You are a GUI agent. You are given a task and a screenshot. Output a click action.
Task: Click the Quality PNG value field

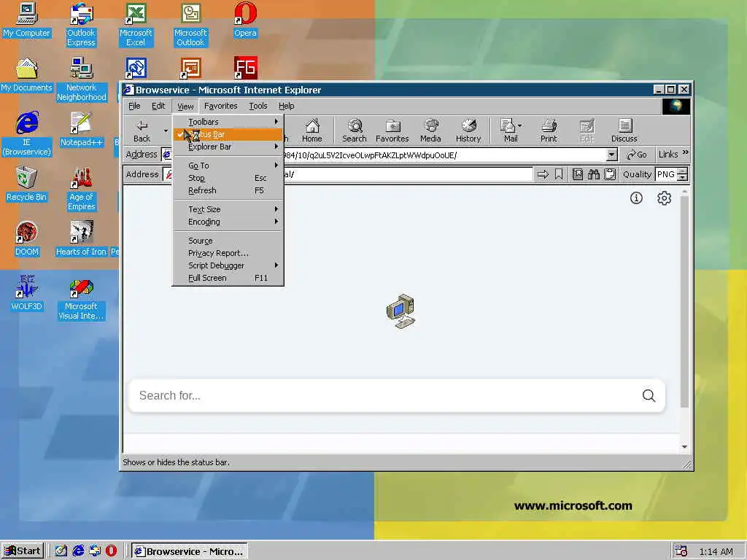667,174
